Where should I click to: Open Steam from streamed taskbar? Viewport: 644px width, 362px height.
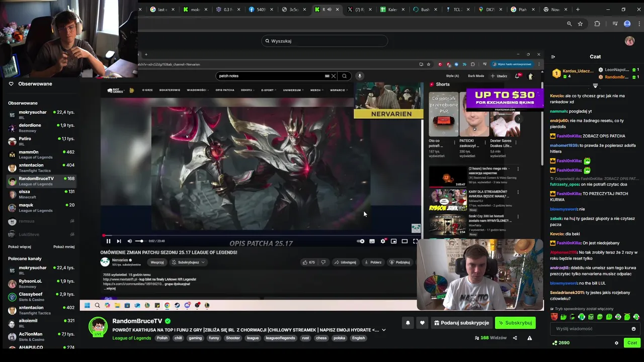177,305
